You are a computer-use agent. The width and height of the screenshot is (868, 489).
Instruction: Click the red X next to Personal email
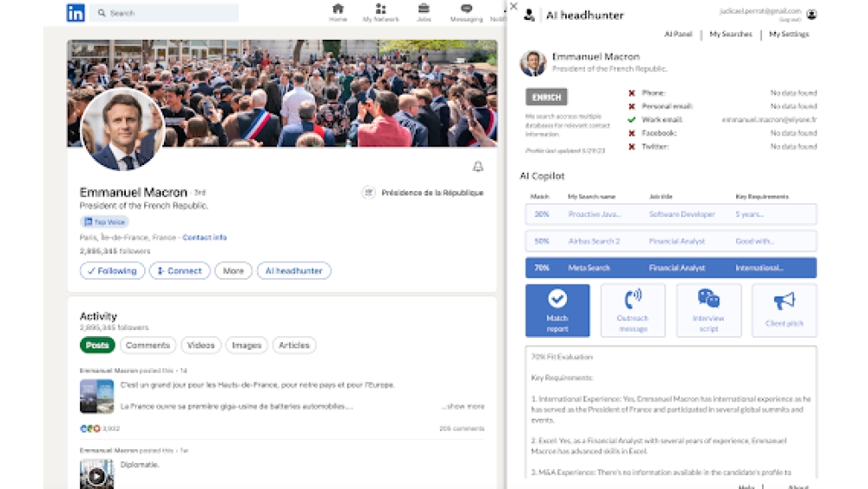point(632,106)
